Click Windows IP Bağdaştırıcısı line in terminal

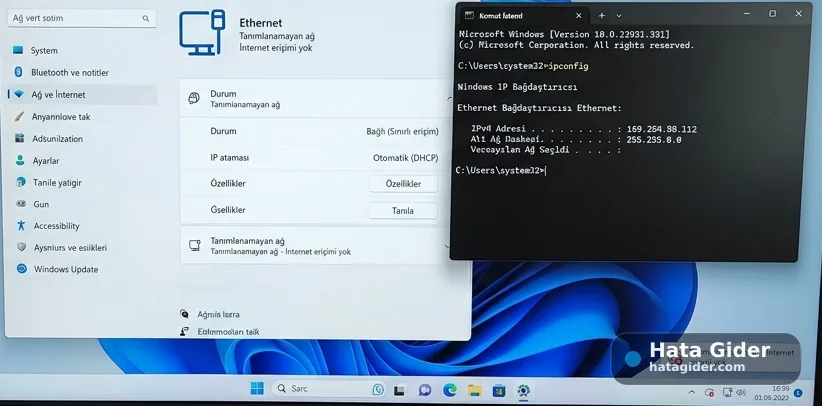click(517, 87)
